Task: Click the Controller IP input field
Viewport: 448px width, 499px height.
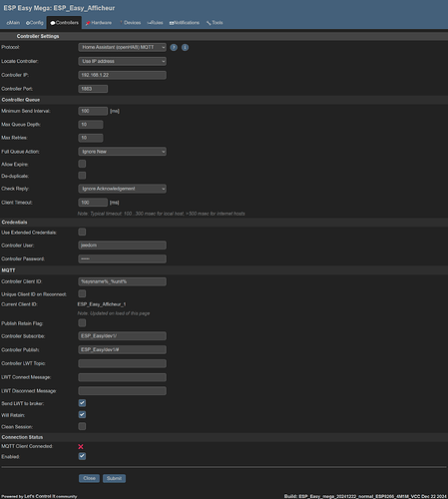Action: [x=123, y=75]
